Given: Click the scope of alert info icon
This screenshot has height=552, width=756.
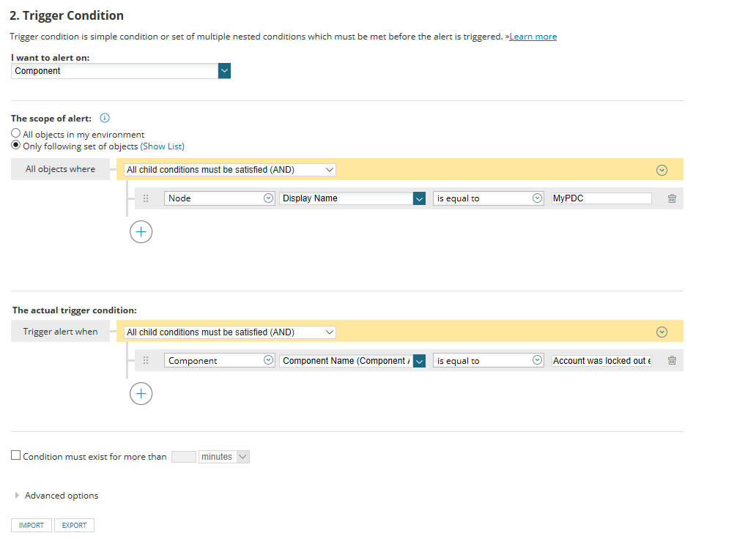Looking at the screenshot, I should pyautogui.click(x=104, y=118).
